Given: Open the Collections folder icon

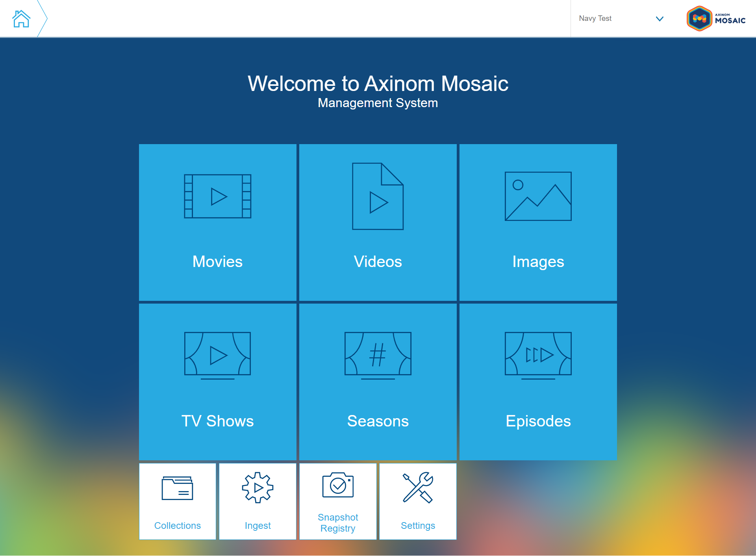Looking at the screenshot, I should (x=177, y=488).
